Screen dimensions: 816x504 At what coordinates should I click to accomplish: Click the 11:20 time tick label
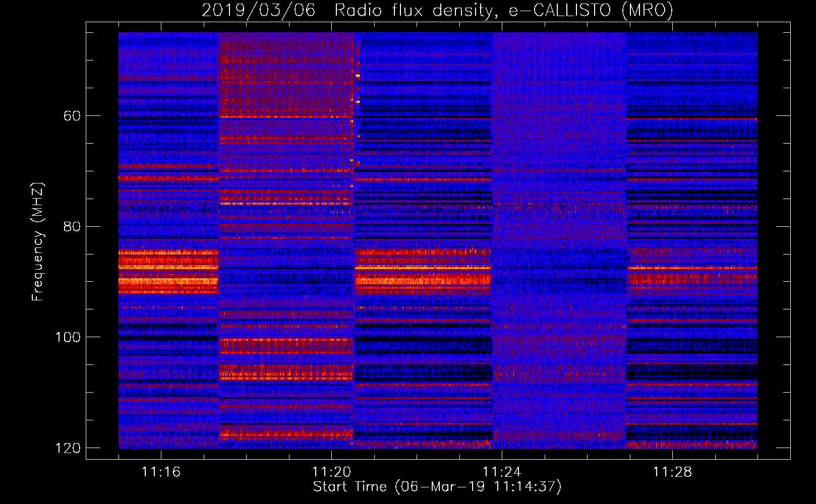point(331,472)
